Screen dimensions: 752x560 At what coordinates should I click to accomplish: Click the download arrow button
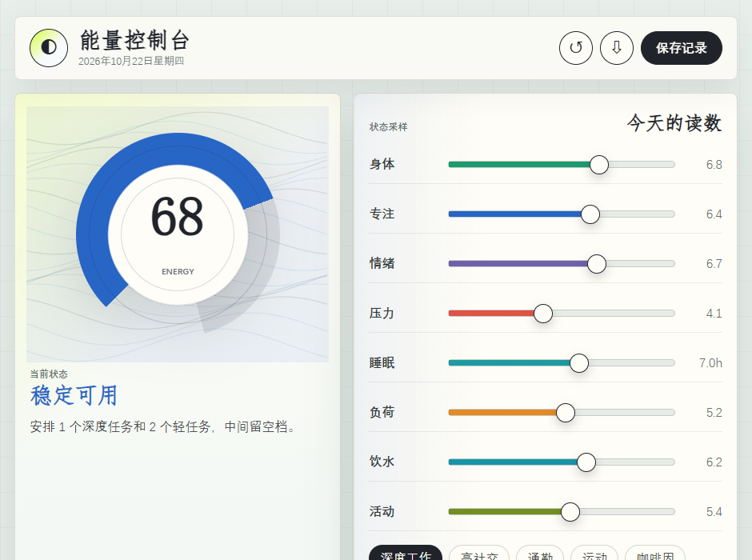617,48
